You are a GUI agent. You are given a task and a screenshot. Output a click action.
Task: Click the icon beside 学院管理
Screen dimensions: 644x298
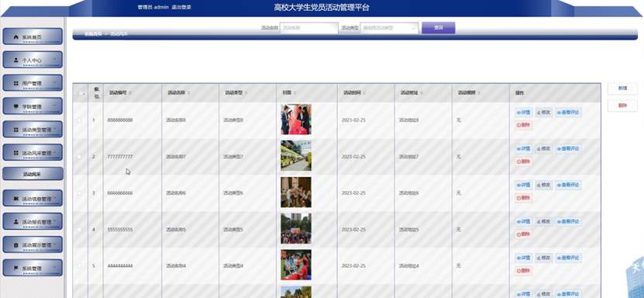[16, 106]
